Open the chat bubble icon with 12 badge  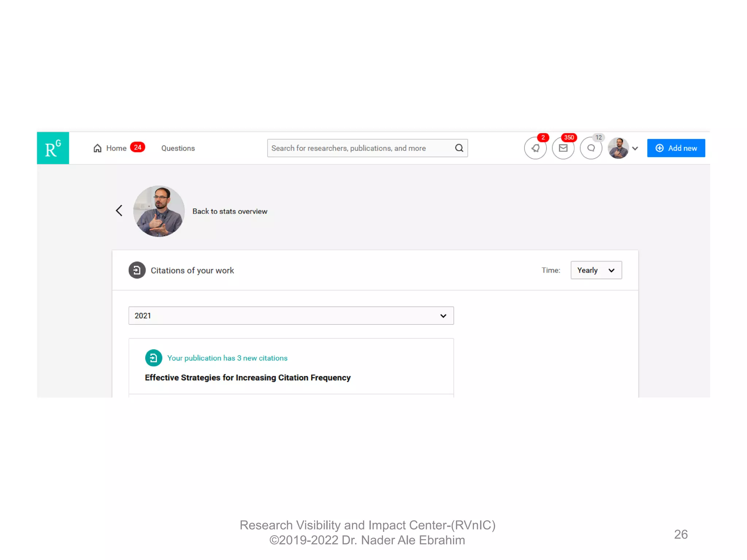tap(591, 148)
